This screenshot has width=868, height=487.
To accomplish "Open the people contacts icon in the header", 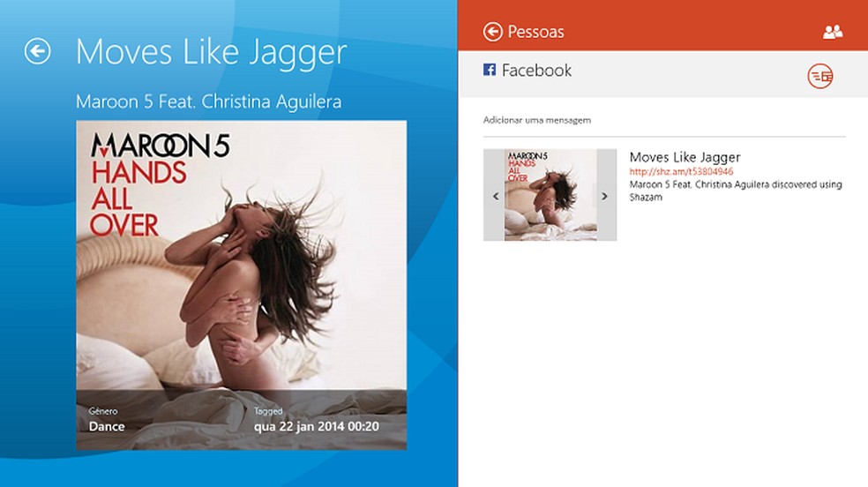I will coord(833,32).
